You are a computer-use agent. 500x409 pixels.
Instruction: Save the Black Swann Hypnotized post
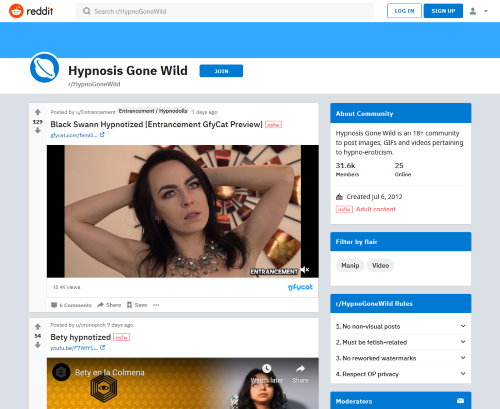tap(137, 305)
